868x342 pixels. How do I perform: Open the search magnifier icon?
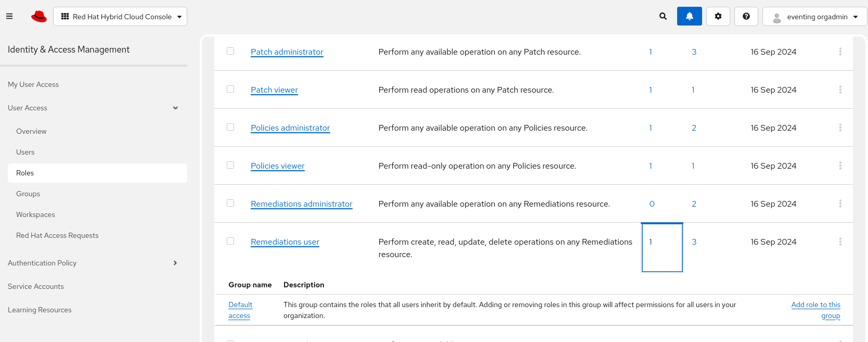(x=663, y=17)
